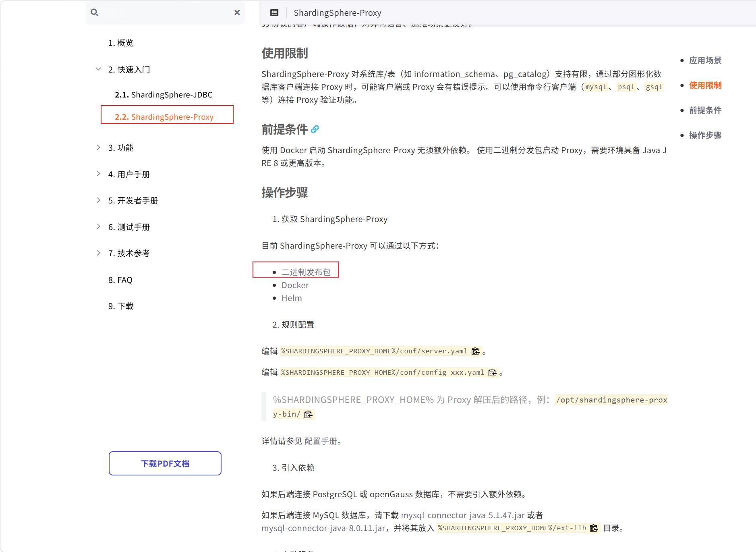The image size is (756, 552).
Task: Expand the 3. 功能 section
Action: [x=98, y=147]
